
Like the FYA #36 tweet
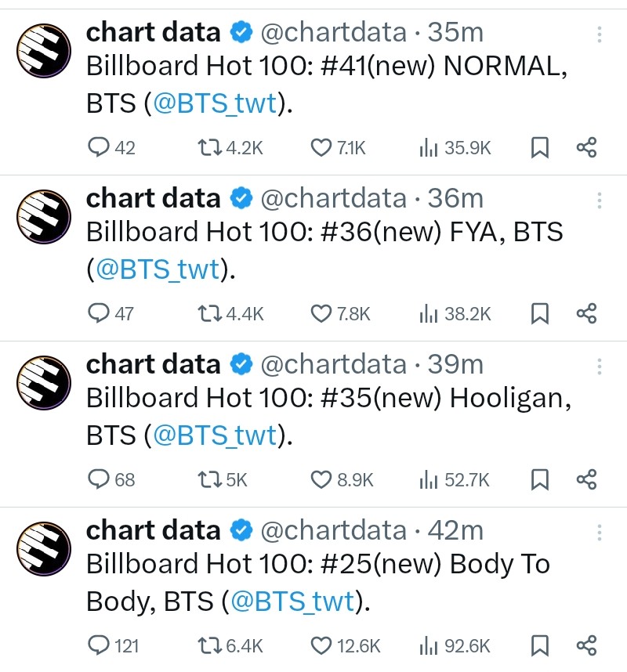coord(321,313)
